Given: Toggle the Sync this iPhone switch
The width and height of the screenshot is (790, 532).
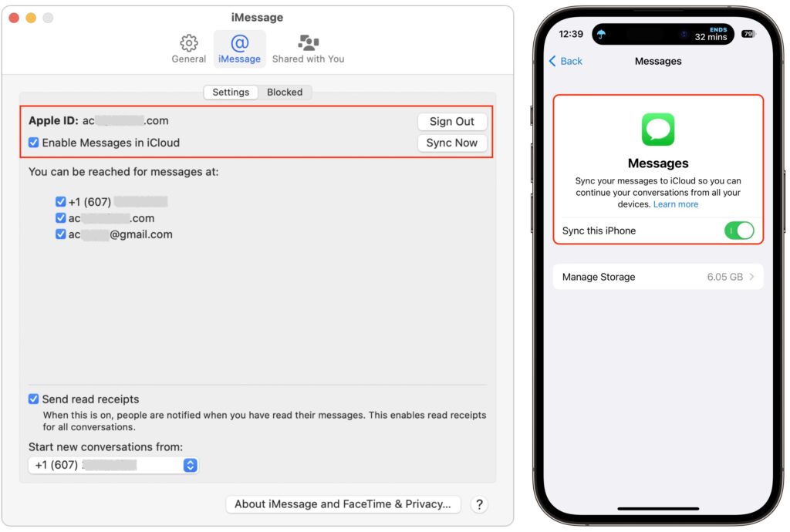Looking at the screenshot, I should tap(738, 231).
